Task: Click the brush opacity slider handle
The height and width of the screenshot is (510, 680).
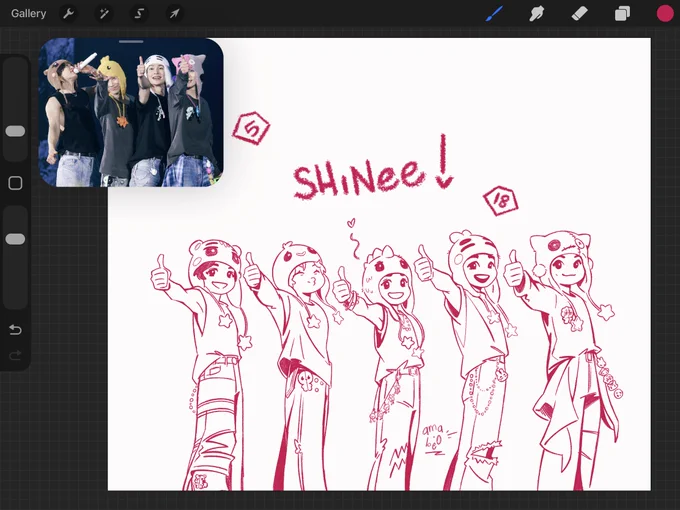Action: point(15,239)
